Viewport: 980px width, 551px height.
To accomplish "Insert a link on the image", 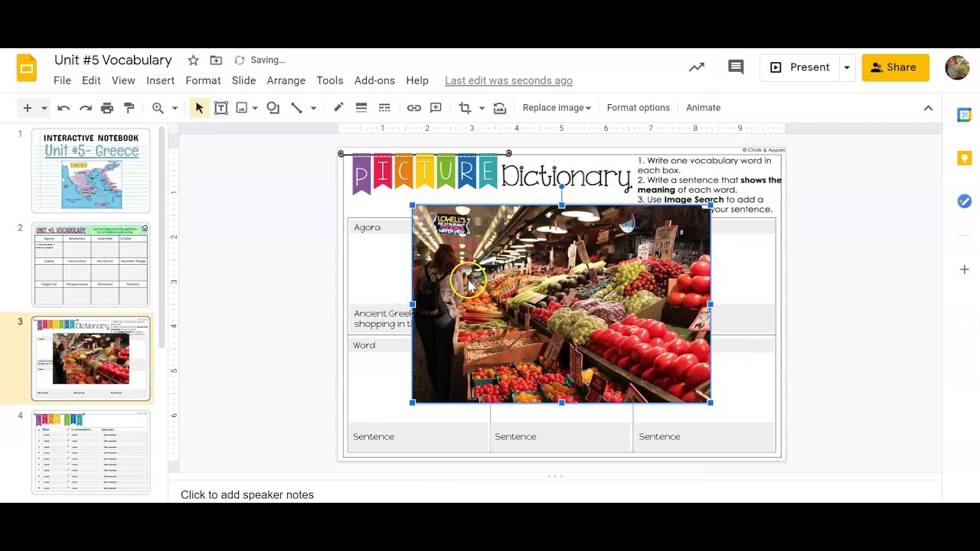I will tap(414, 108).
